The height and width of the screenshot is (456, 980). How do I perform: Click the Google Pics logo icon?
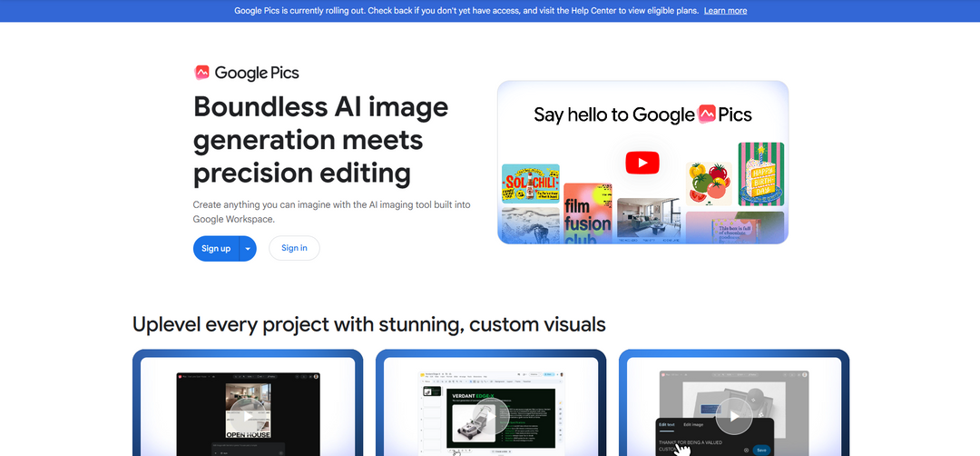(x=201, y=73)
